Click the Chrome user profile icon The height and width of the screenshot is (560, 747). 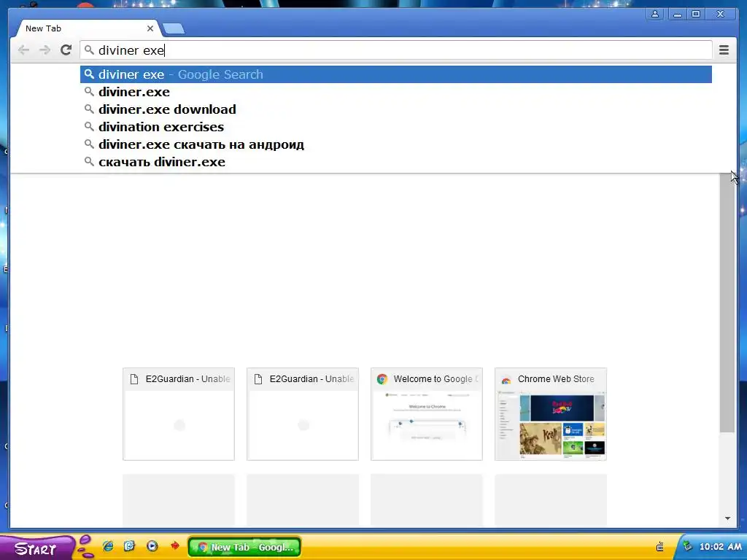click(x=655, y=15)
